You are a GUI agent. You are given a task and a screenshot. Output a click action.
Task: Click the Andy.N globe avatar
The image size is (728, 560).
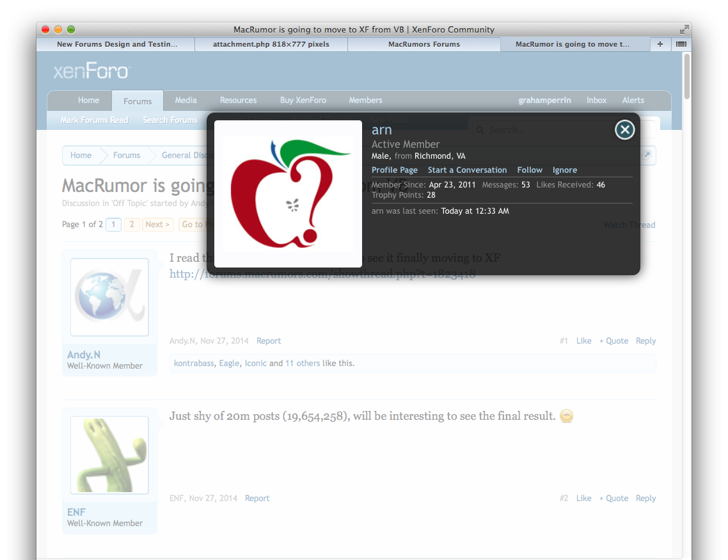click(x=109, y=297)
